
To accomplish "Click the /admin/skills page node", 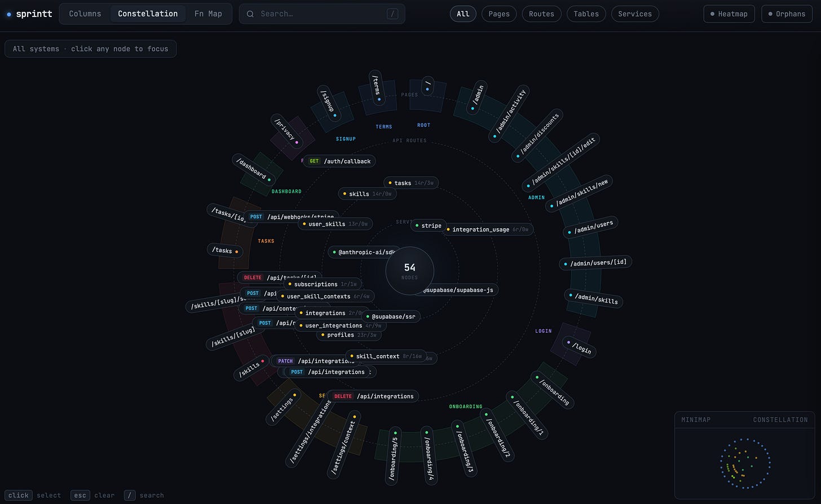I will coord(594,298).
